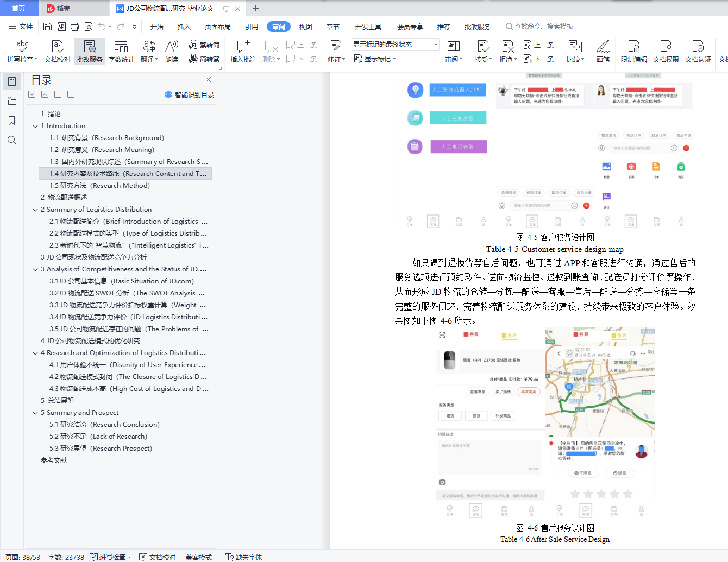Start read aloud (朗读)
Screen dimensions: 728x562
pos(172,52)
